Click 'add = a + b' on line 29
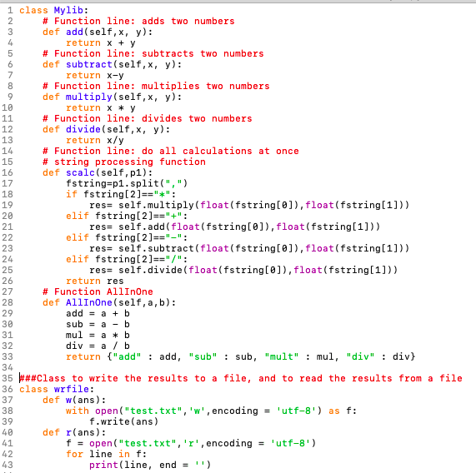 tap(98, 313)
